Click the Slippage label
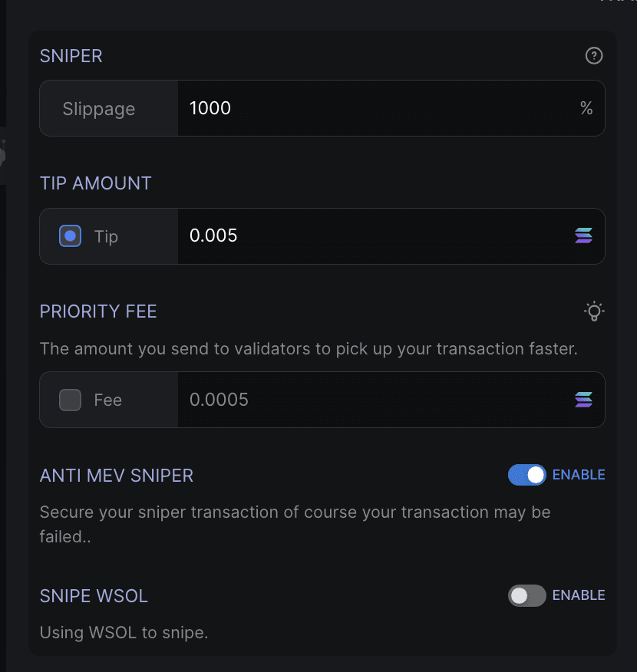 tap(99, 109)
